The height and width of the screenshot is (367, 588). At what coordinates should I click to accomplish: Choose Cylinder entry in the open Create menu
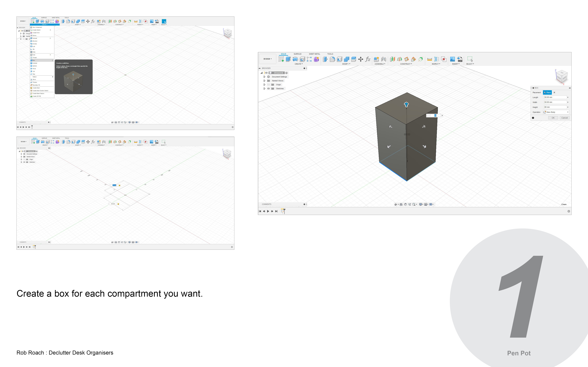(x=42, y=63)
